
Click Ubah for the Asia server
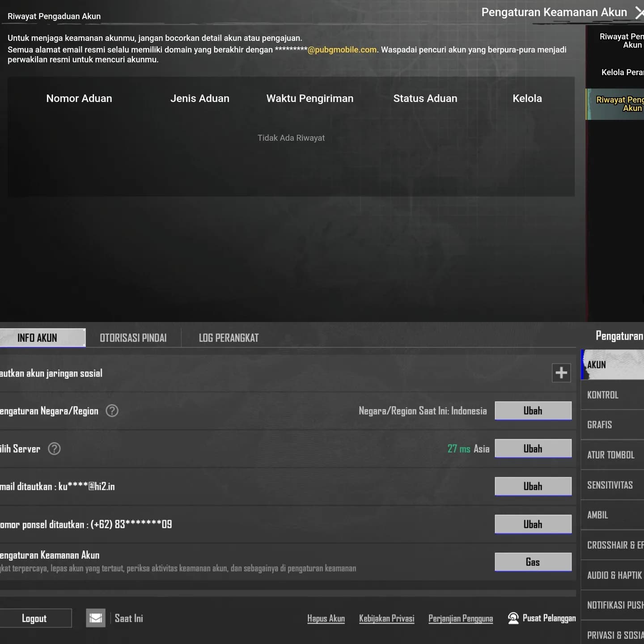(533, 449)
